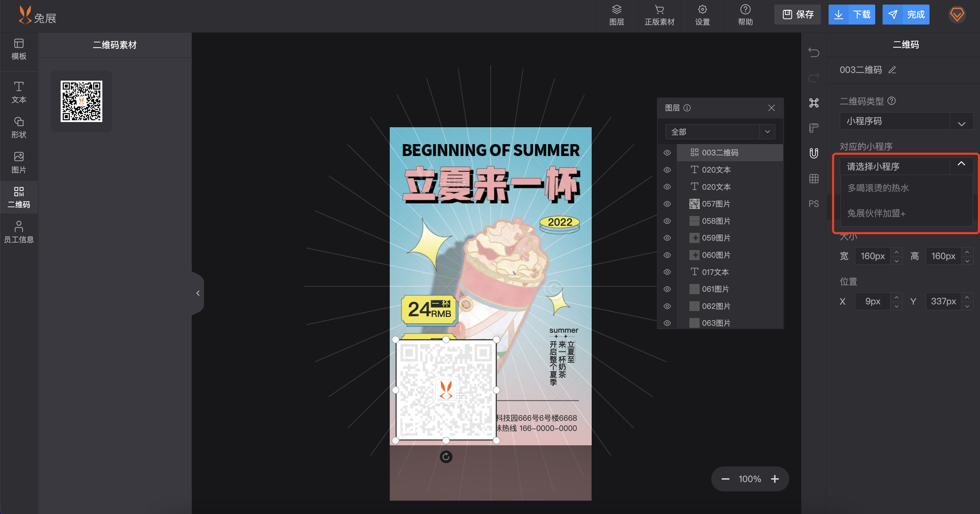
Task: Hide the 058图片 layer
Action: click(x=667, y=221)
